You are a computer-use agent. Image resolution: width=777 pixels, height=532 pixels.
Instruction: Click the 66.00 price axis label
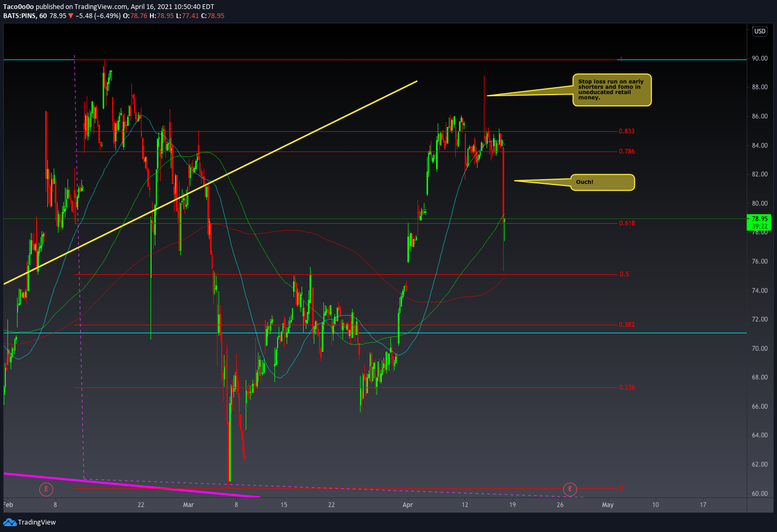[759, 407]
